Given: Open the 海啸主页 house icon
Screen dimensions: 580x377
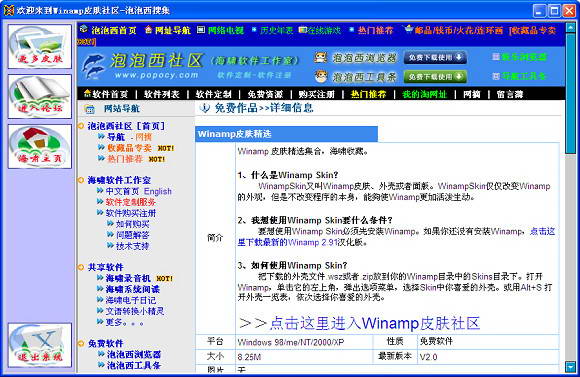Looking at the screenshot, I should 40,147.
